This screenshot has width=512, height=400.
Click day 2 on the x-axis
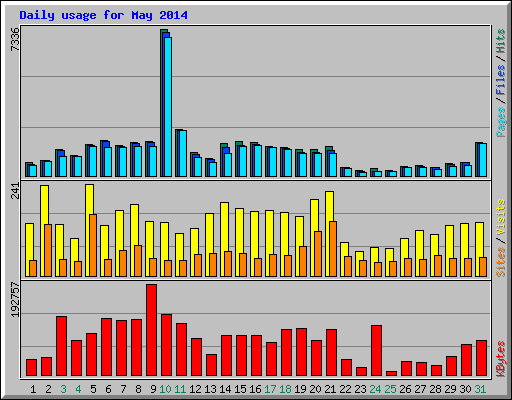[48, 389]
